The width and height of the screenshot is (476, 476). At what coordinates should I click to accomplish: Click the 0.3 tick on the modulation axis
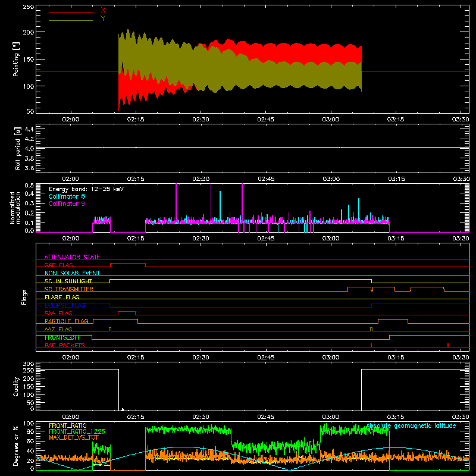pyautogui.click(x=29, y=203)
